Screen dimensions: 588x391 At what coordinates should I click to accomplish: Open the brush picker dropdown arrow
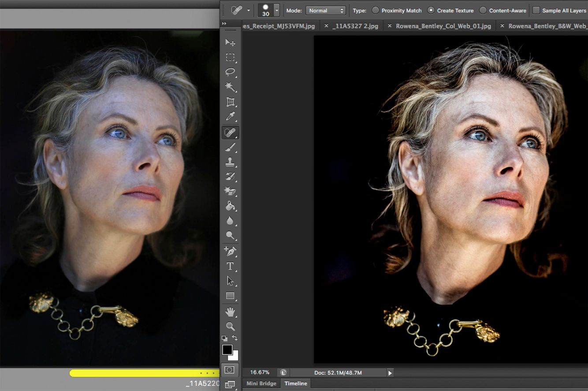pos(276,10)
